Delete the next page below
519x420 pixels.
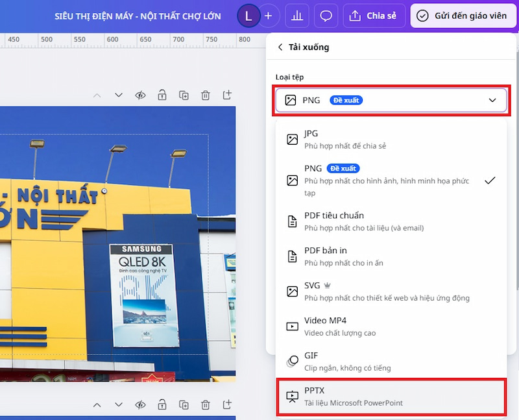[x=206, y=405]
